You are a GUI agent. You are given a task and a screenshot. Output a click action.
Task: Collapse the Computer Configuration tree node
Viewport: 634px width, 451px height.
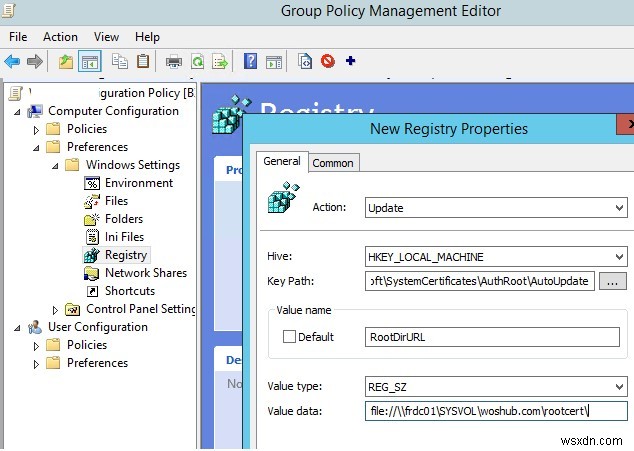[17, 112]
